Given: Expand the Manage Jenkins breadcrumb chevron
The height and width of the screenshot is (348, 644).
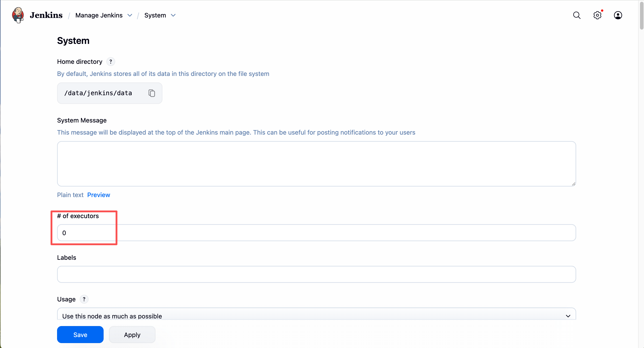Looking at the screenshot, I should coord(130,15).
